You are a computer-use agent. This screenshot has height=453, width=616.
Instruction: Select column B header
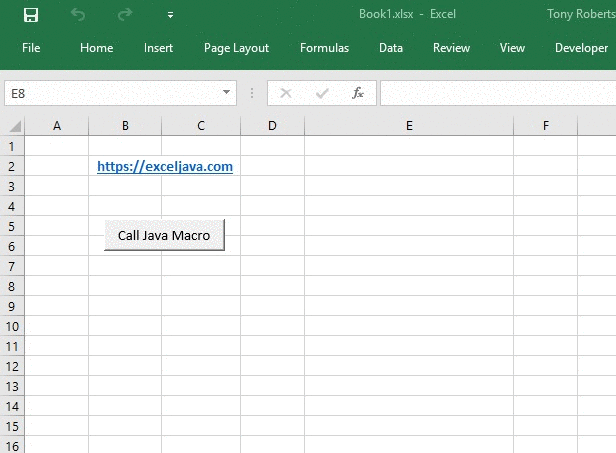tap(125, 126)
